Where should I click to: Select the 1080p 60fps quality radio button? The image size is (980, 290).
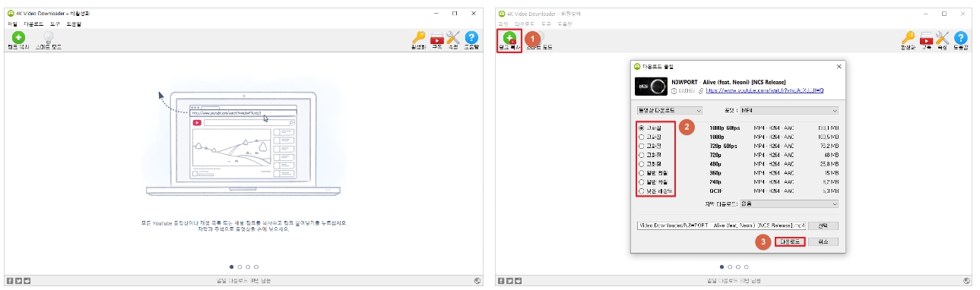(642, 128)
